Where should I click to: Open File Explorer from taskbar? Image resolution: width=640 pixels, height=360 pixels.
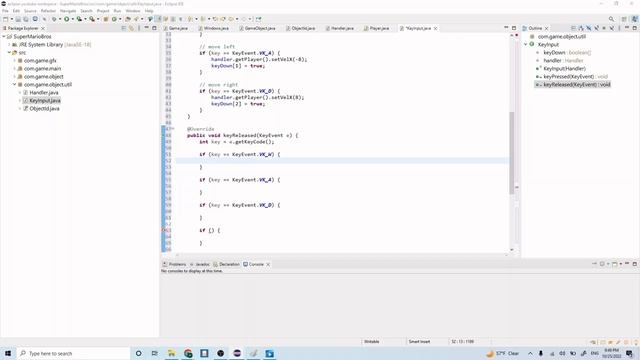click(x=171, y=353)
